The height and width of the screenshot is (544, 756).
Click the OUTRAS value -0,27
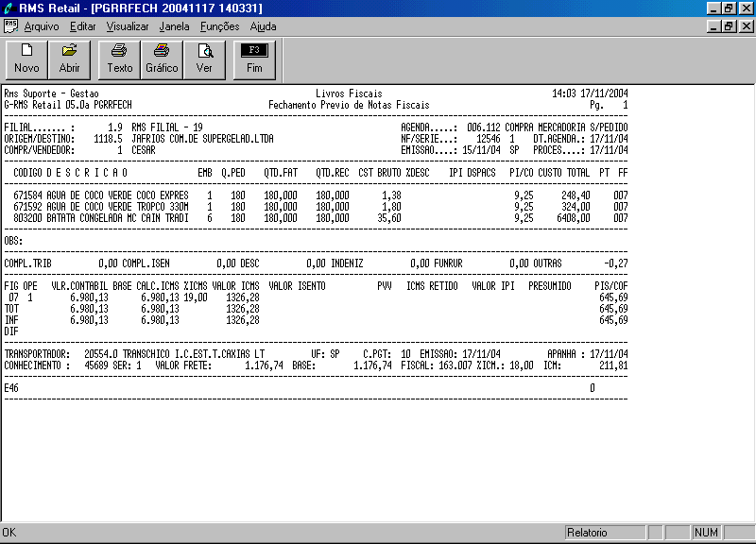click(616, 263)
